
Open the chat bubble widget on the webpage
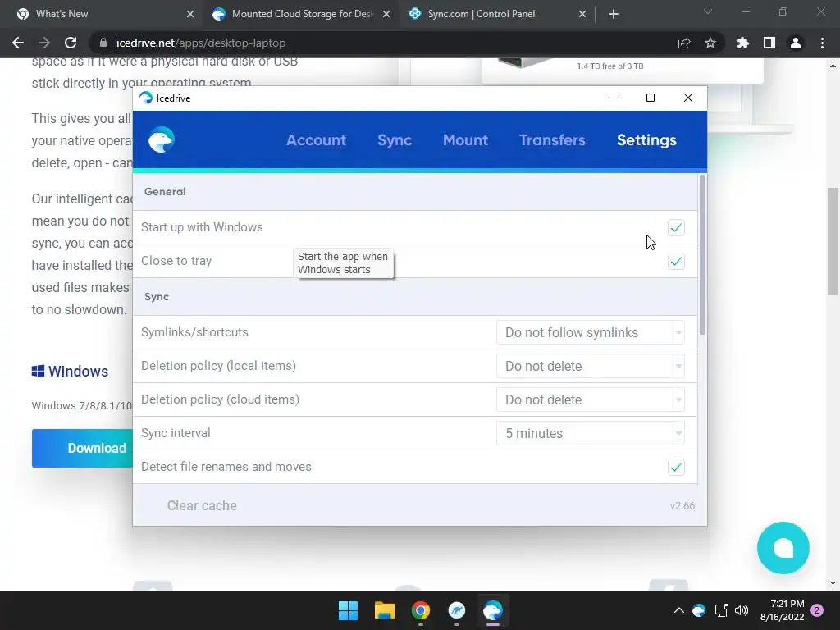[x=783, y=548]
